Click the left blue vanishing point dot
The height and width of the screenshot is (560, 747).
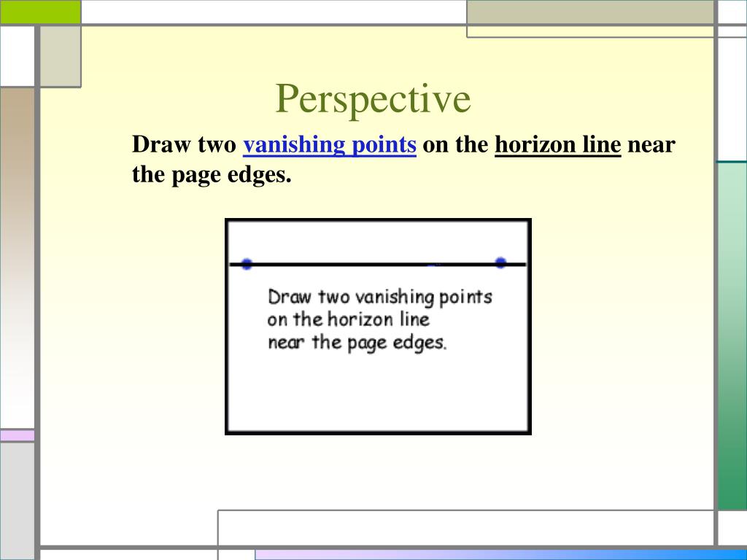pyautogui.click(x=247, y=264)
